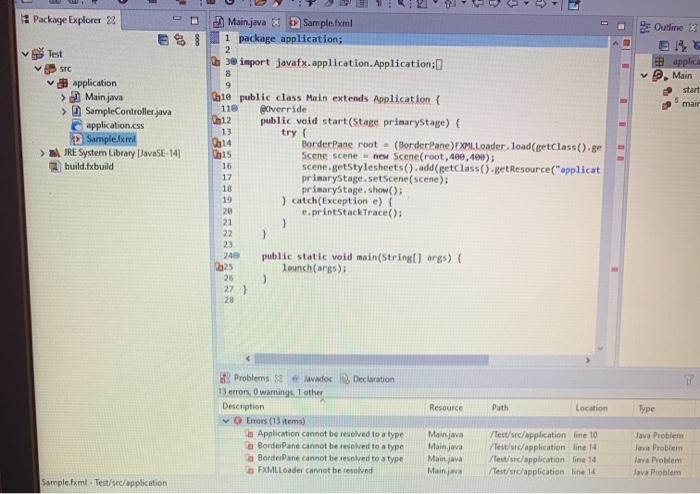The image size is (700, 494).
Task: Click the editor scroll-right arrow
Action: [588, 360]
